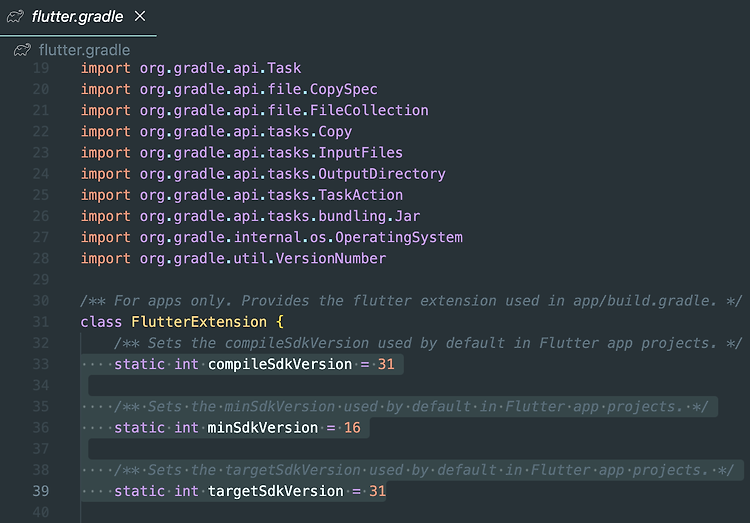The height and width of the screenshot is (523, 750).
Task: Click the 'Sets the targetSdkVersion' comment
Action: click(x=424, y=470)
